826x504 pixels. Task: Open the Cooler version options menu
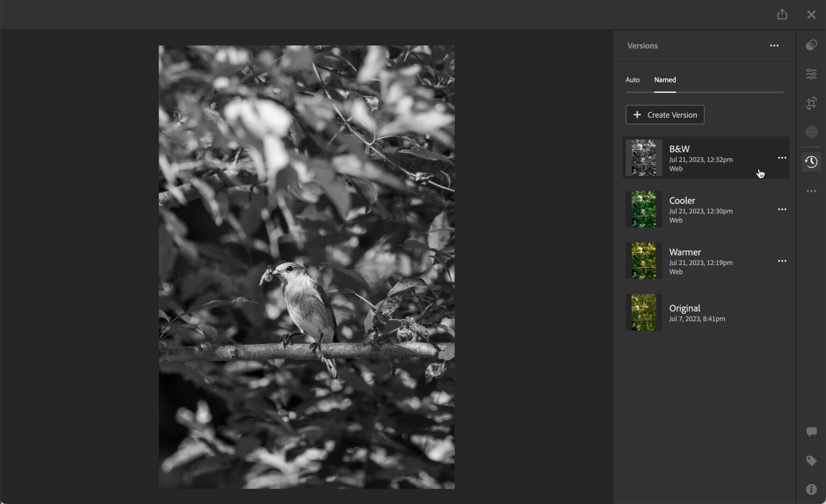[782, 209]
